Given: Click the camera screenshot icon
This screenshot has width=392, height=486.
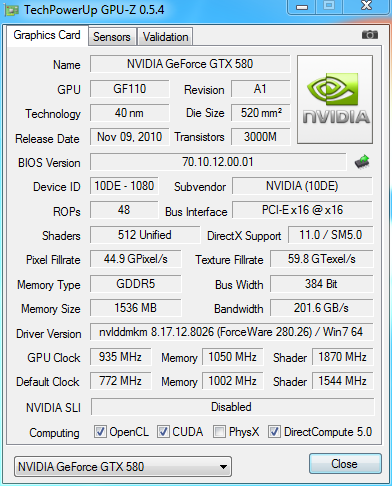Looking at the screenshot, I should 370,35.
